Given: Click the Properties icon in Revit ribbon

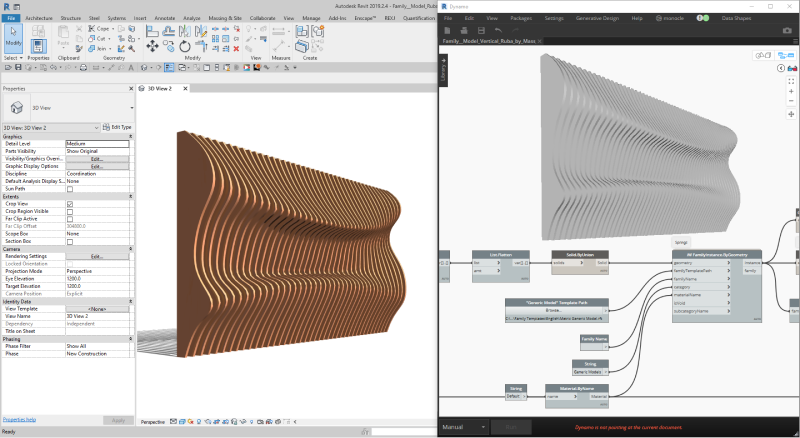Looking at the screenshot, I should pos(38,45).
